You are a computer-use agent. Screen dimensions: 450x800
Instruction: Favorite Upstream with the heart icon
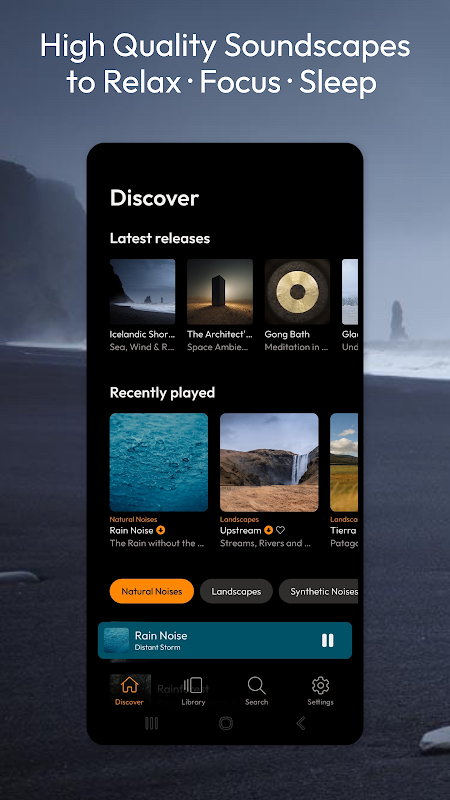pos(280,530)
